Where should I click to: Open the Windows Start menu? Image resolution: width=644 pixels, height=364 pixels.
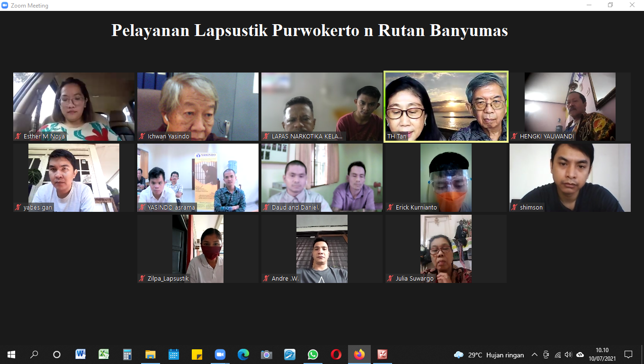point(11,355)
